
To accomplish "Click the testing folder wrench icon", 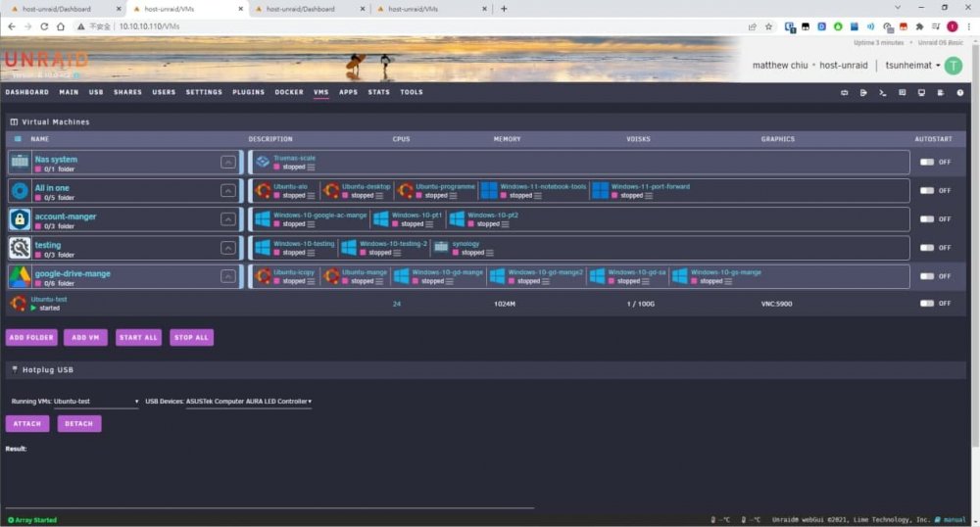I will [20, 248].
